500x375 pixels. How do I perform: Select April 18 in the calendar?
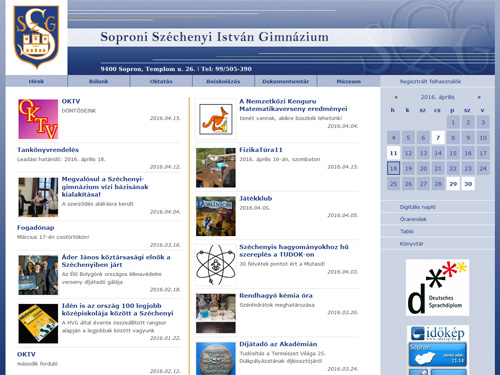click(393, 168)
